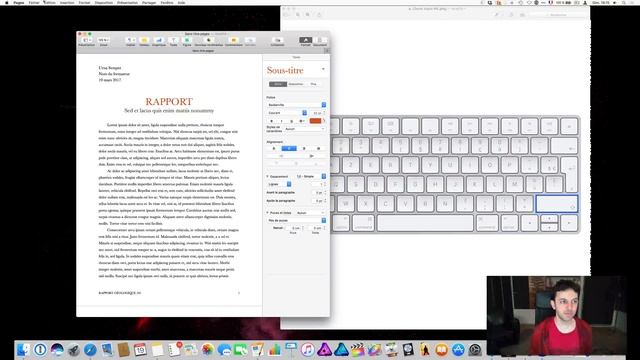The image size is (640, 360).
Task: Open the 1,0 - Simple spacing dropdown
Action: point(311,176)
